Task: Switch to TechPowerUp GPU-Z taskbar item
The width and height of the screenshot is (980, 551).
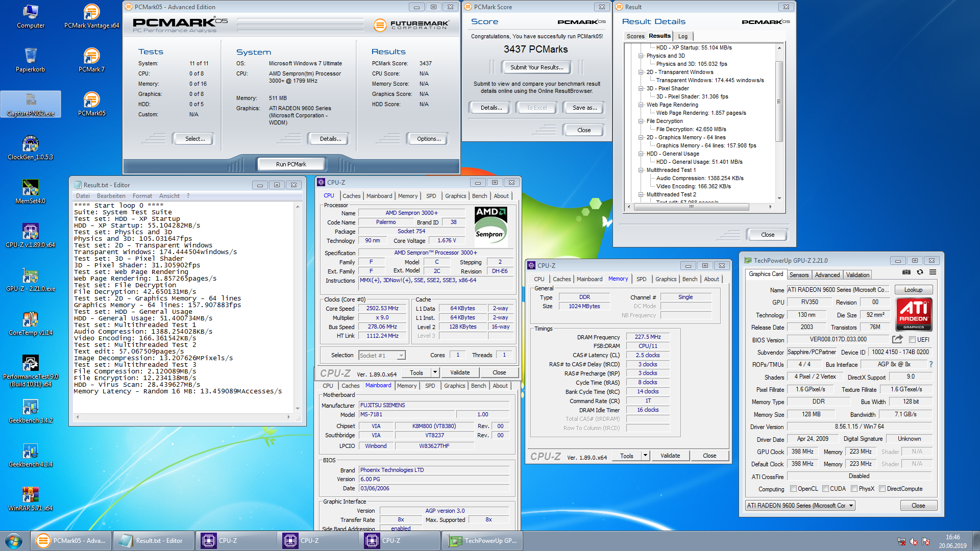Action: [483, 541]
